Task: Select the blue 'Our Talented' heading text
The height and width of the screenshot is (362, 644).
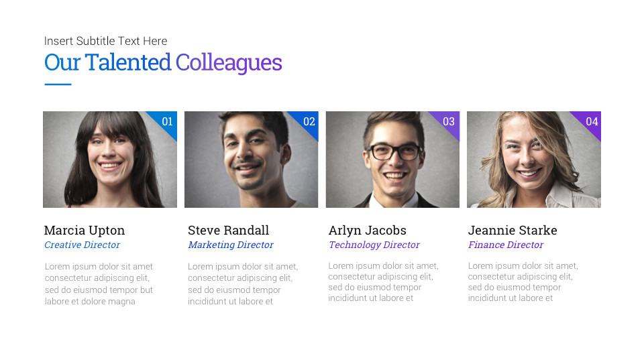Action: (107, 62)
